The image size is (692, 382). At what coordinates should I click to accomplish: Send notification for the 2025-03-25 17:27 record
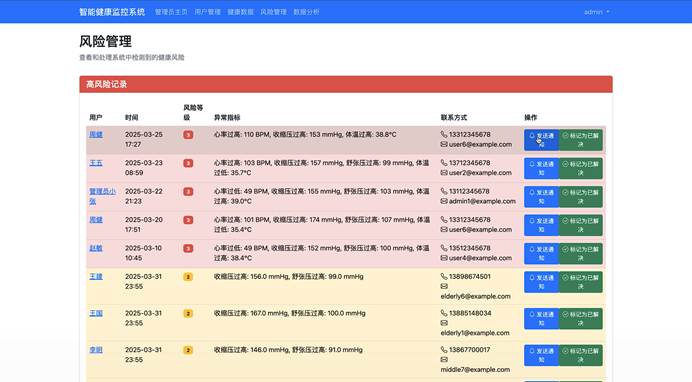point(542,140)
